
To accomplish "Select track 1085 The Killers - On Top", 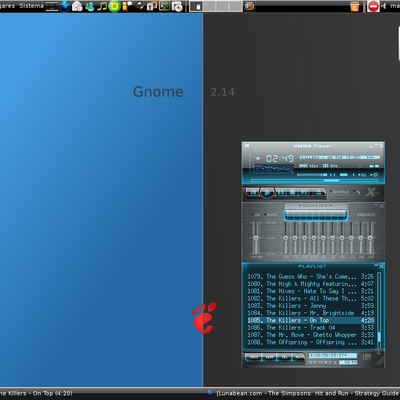I will [310, 320].
